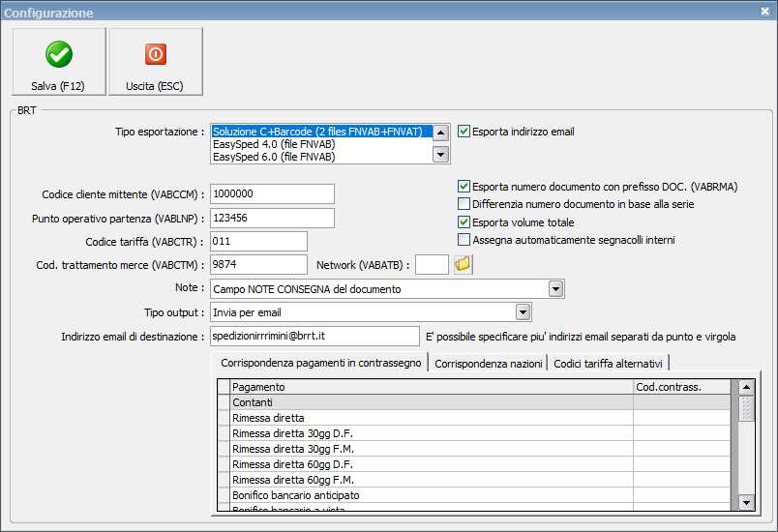Click the Cod.contrass. column header

click(x=682, y=387)
